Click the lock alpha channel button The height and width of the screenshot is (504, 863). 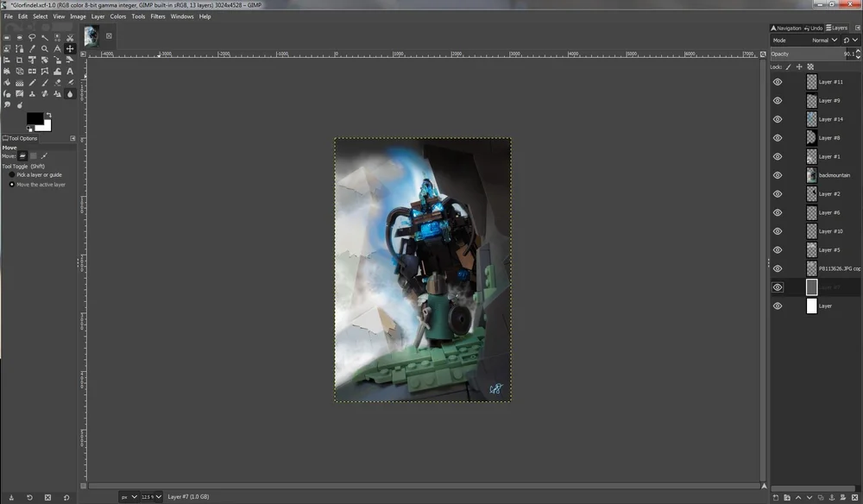click(x=810, y=66)
